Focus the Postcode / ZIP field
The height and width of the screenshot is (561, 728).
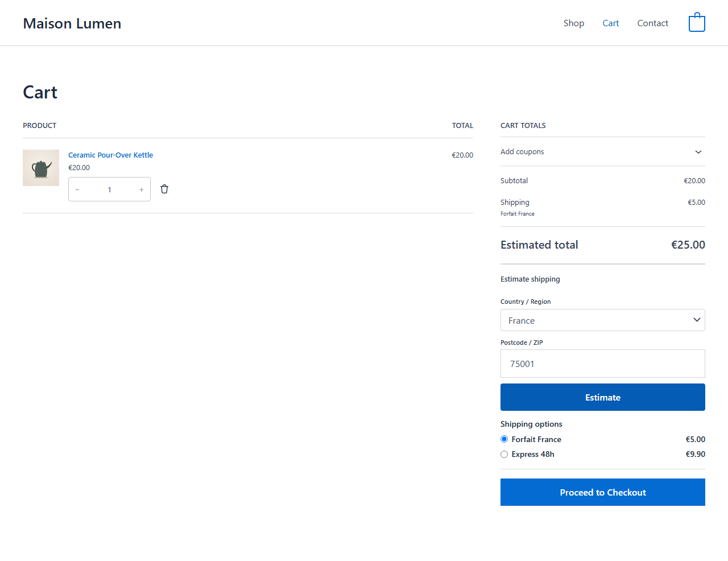click(x=603, y=364)
